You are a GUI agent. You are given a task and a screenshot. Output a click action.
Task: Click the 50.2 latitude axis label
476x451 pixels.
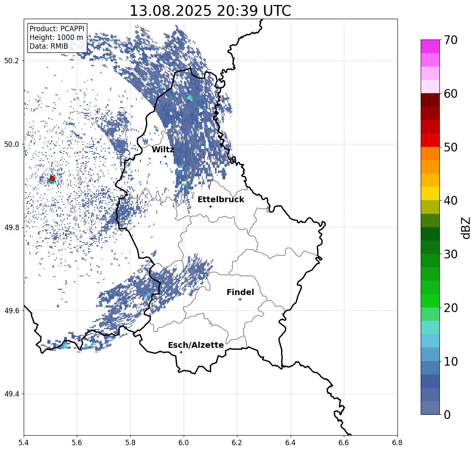coord(12,60)
